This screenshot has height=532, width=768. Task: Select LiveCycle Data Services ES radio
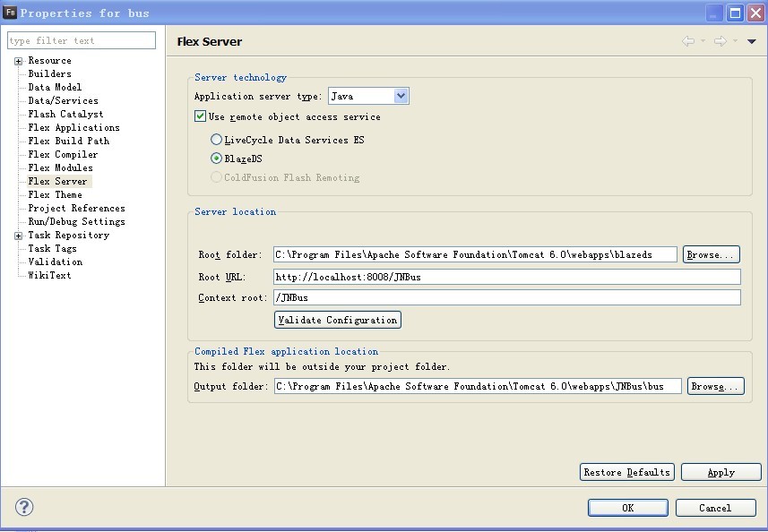pyautogui.click(x=216, y=140)
